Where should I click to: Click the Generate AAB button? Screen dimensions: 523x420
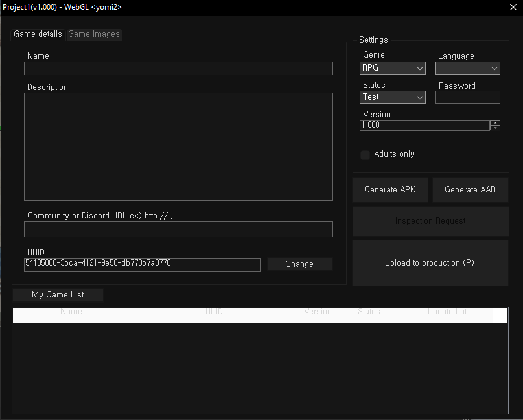coord(471,190)
